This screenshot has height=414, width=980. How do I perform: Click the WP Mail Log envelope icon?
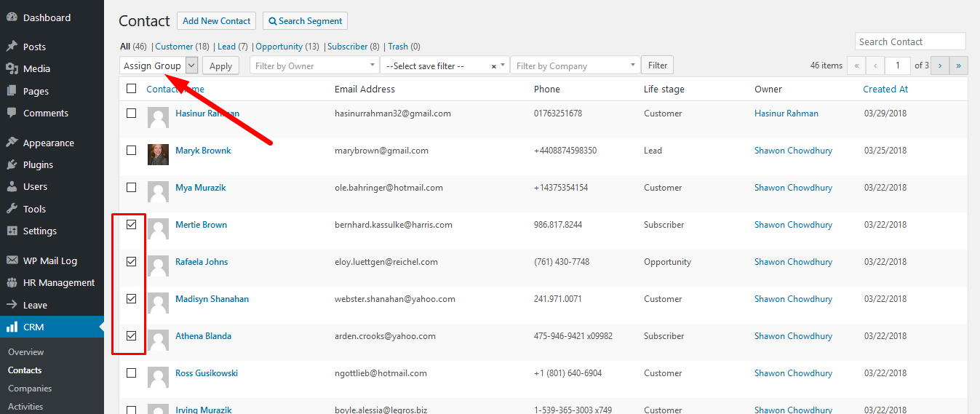[12, 260]
